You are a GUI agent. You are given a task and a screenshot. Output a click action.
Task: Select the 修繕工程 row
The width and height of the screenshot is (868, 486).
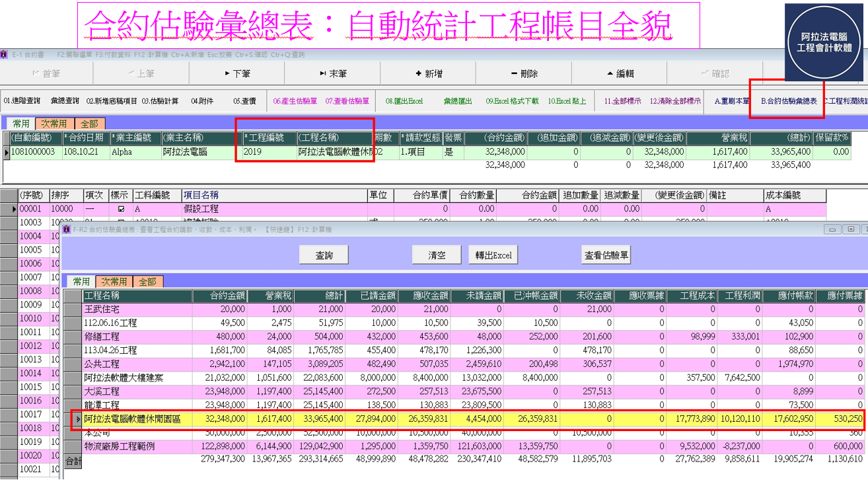pos(462,337)
